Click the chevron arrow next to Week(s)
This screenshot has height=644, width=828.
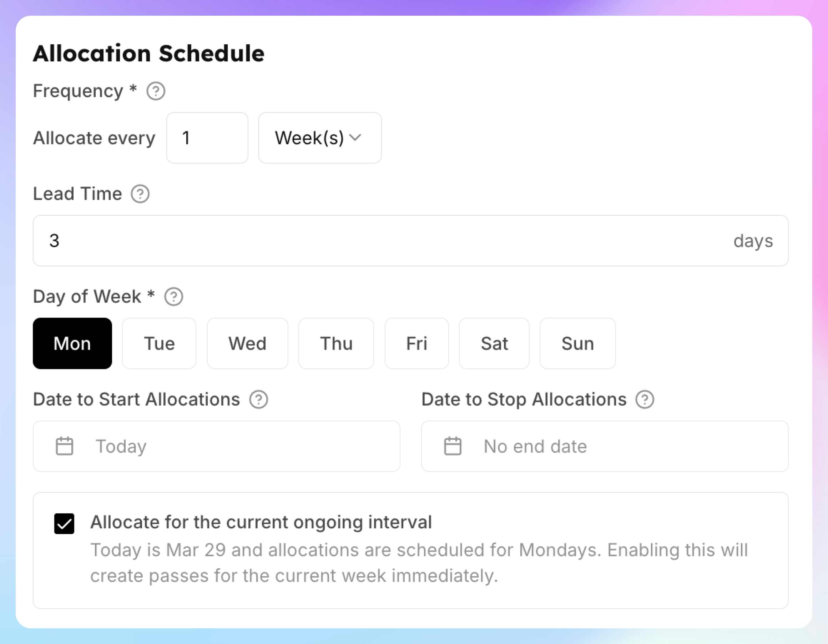[x=355, y=137]
